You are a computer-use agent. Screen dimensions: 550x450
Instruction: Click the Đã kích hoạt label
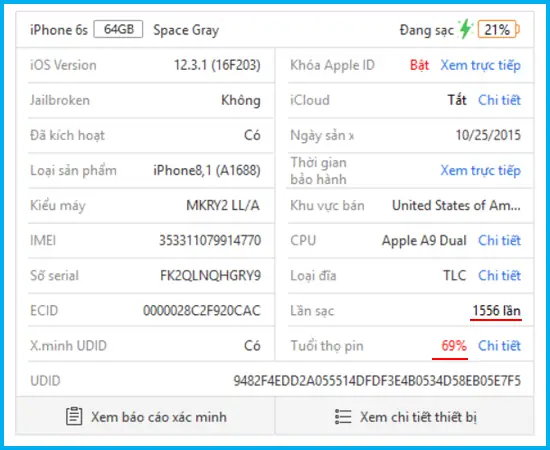click(67, 135)
